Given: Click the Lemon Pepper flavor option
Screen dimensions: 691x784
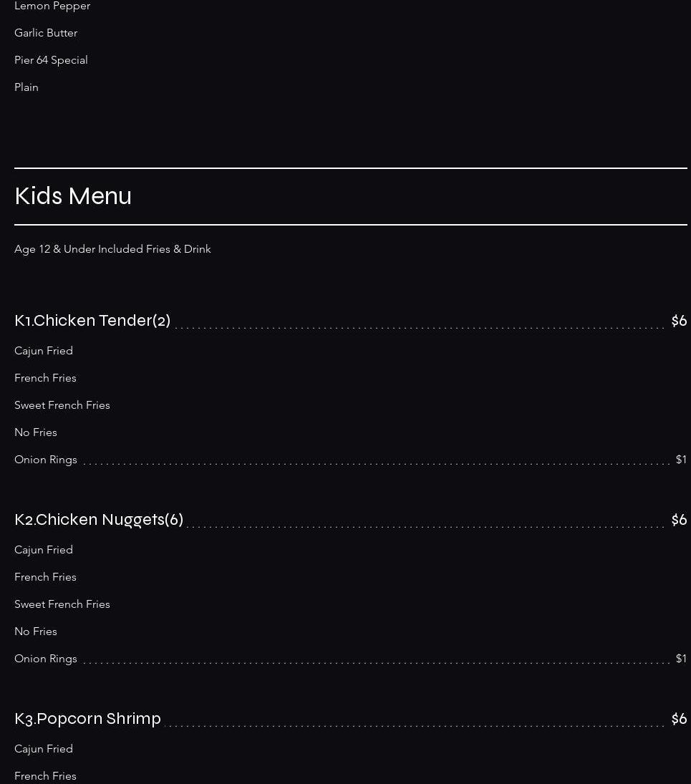Looking at the screenshot, I should [x=52, y=6].
